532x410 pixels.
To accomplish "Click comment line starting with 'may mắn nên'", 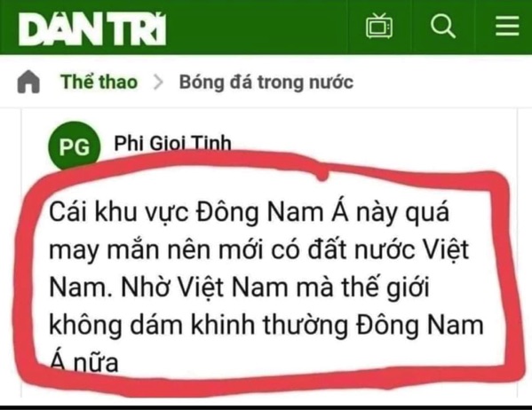I will (x=259, y=250).
